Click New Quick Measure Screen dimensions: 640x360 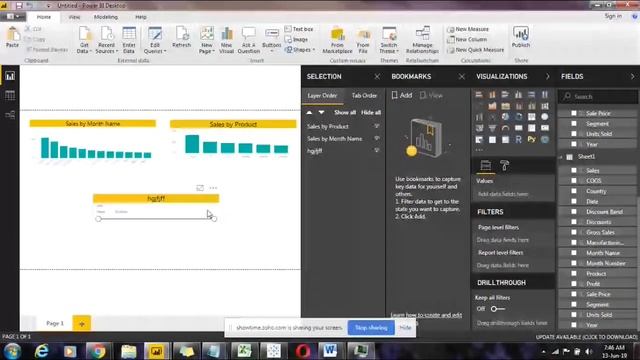[475, 50]
